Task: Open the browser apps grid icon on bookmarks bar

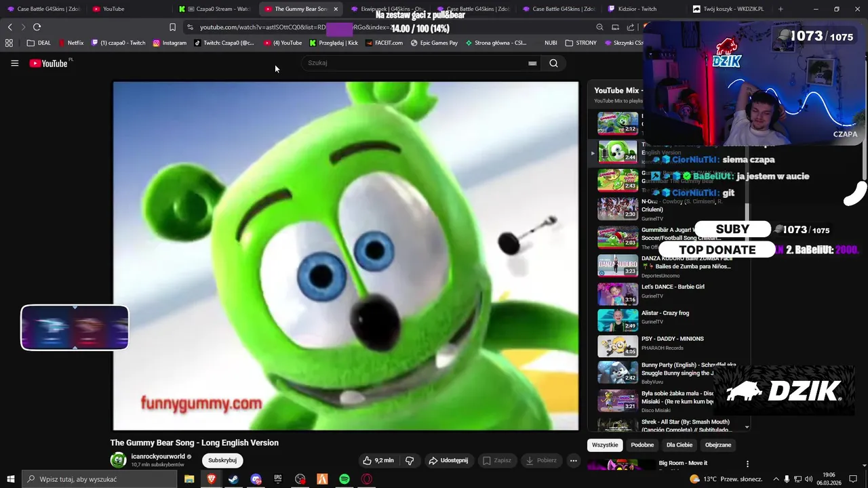Action: pyautogui.click(x=9, y=43)
